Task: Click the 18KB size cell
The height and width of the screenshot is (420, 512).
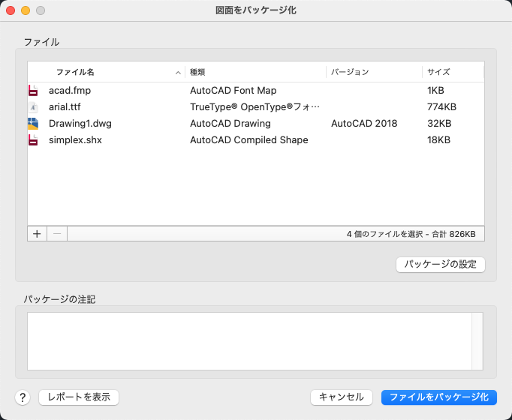Action: [x=438, y=140]
